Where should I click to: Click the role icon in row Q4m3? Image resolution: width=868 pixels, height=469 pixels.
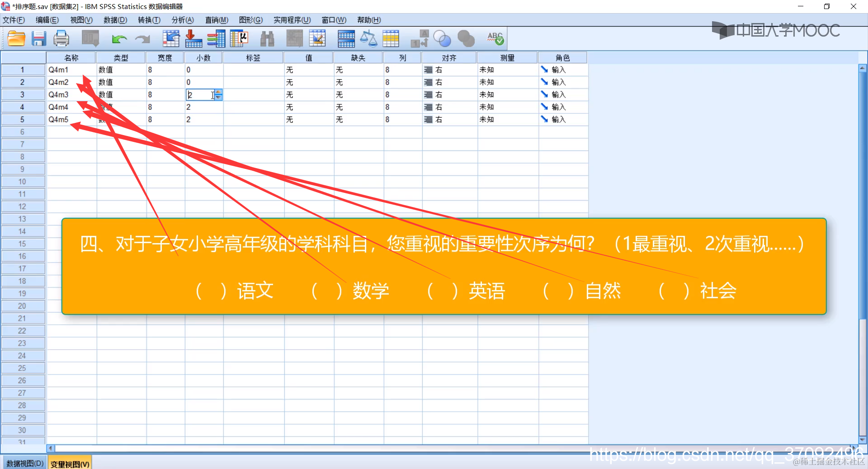544,94
